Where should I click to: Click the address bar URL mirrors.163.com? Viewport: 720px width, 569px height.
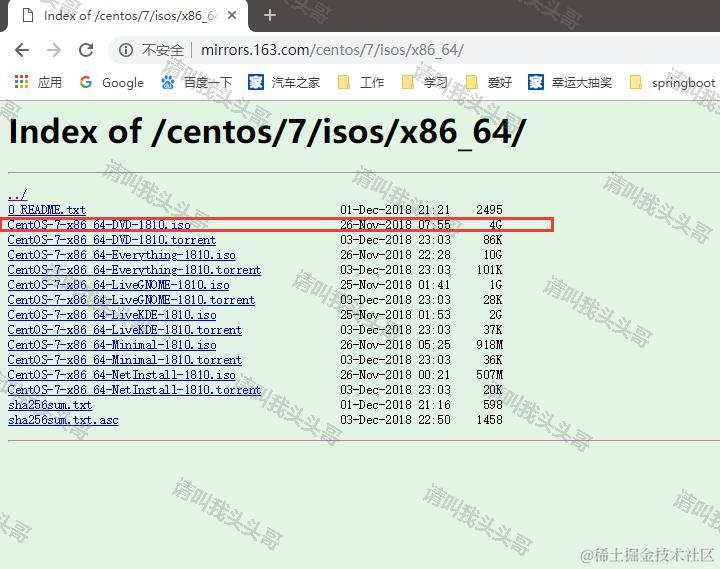point(332,50)
